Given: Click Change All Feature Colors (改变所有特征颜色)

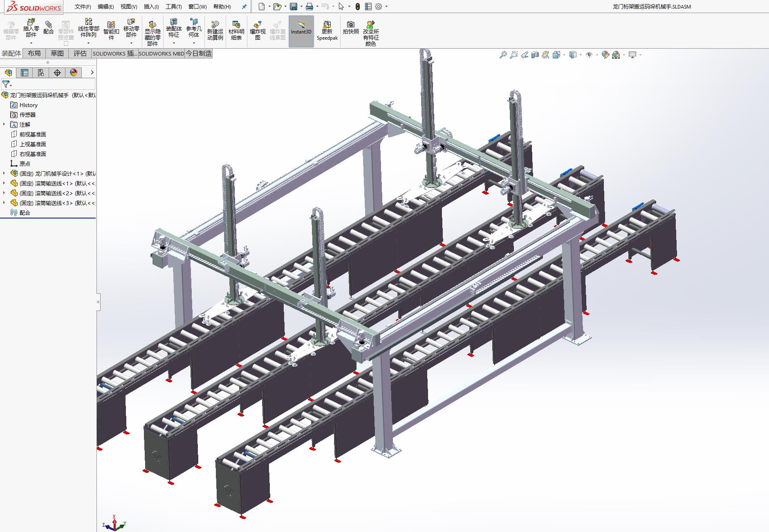Looking at the screenshot, I should coord(371,34).
